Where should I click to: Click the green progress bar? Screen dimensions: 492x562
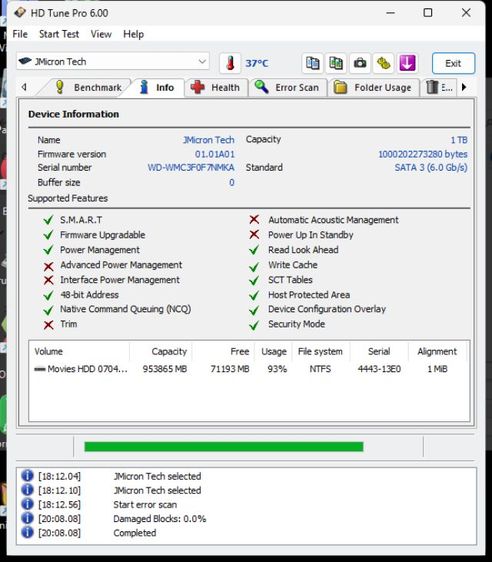tap(224, 447)
